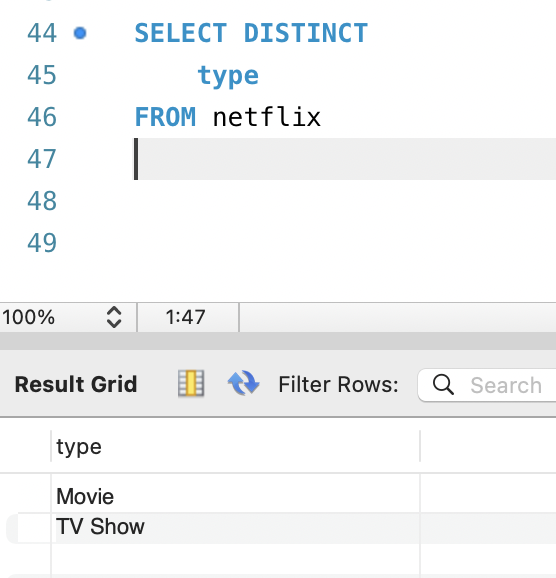Click the 'FROM' keyword on line 46
The width and height of the screenshot is (556, 578).
[x=165, y=117]
